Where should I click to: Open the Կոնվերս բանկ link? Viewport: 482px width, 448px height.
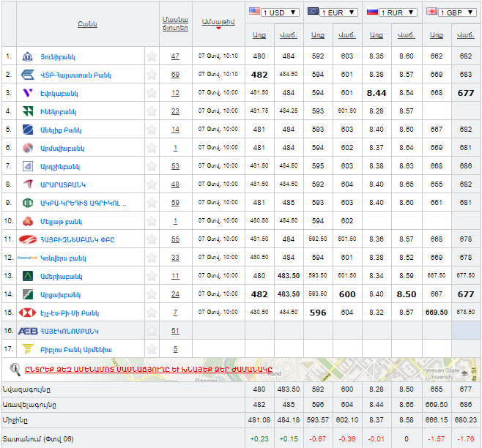[x=63, y=258]
